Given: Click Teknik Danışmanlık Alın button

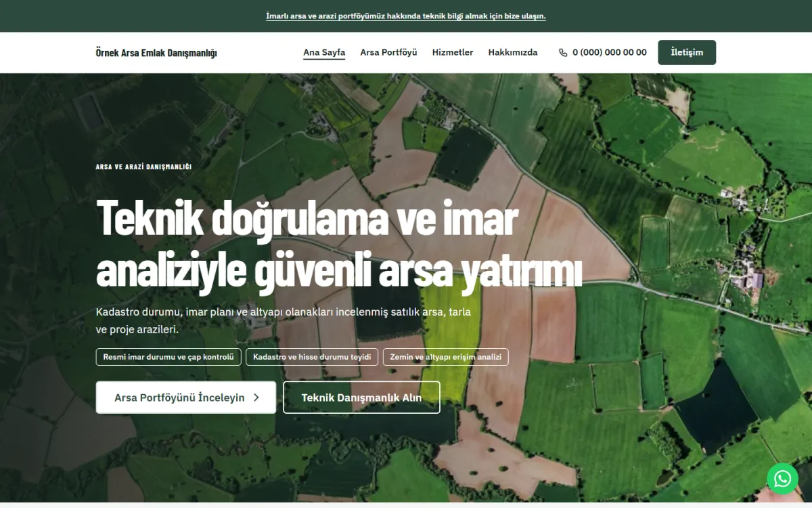Looking at the screenshot, I should click(361, 398).
